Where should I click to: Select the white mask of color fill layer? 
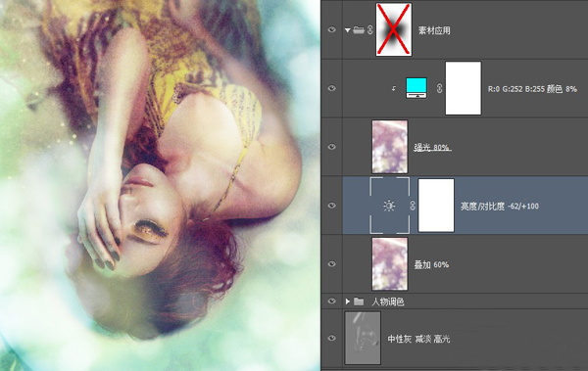tap(464, 88)
